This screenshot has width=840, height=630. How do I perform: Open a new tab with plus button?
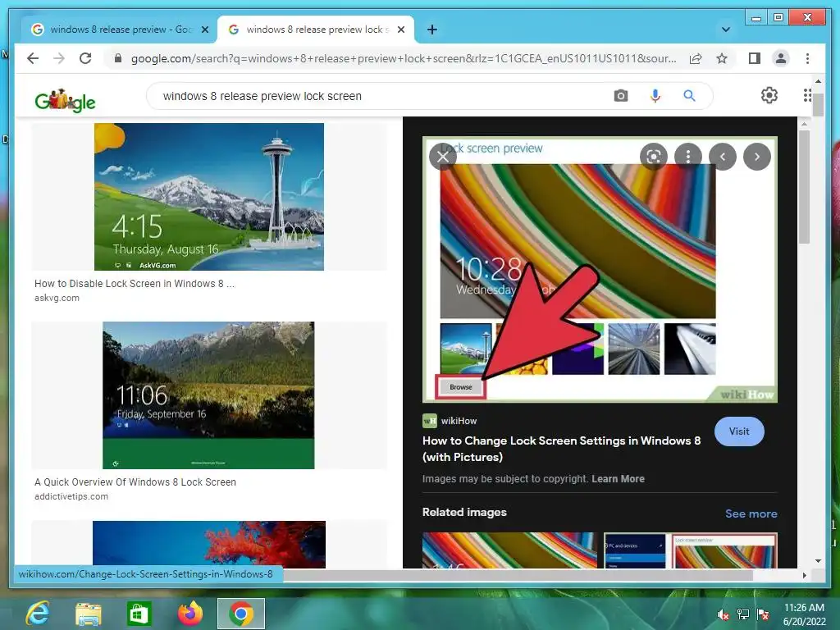(432, 30)
